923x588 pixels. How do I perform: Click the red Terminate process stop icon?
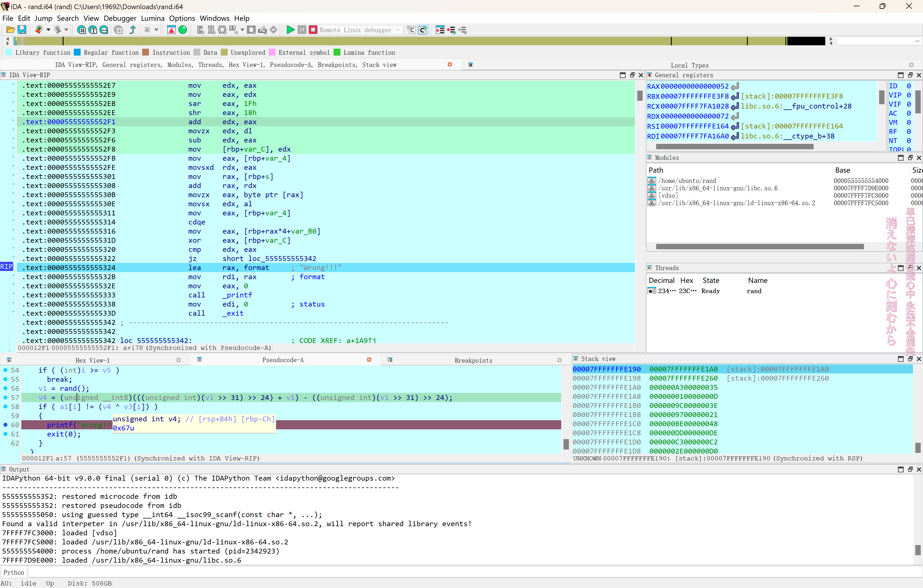tap(313, 30)
